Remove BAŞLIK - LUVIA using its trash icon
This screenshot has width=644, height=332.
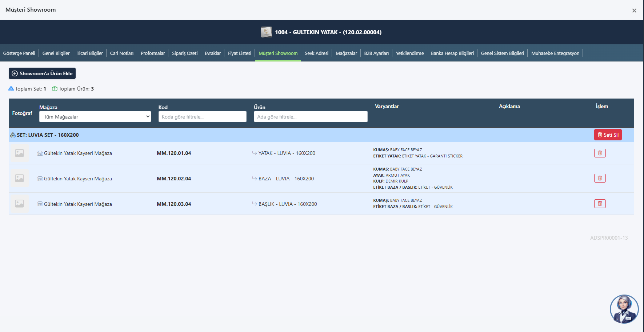pyautogui.click(x=600, y=204)
